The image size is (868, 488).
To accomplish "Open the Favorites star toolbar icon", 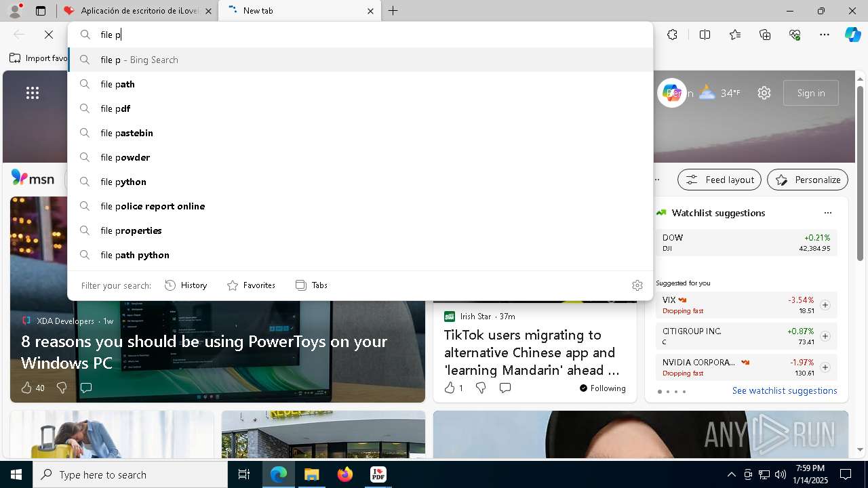I will pos(735,35).
